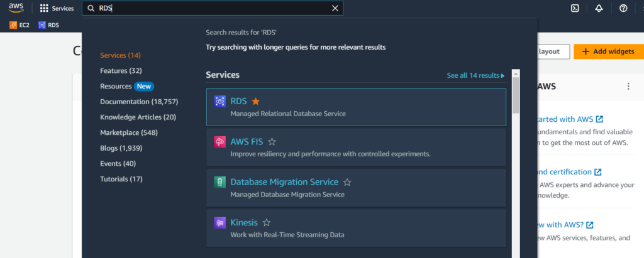This screenshot has width=644, height=258.
Task: Unfavorite RDS with the orange star
Action: 255,101
